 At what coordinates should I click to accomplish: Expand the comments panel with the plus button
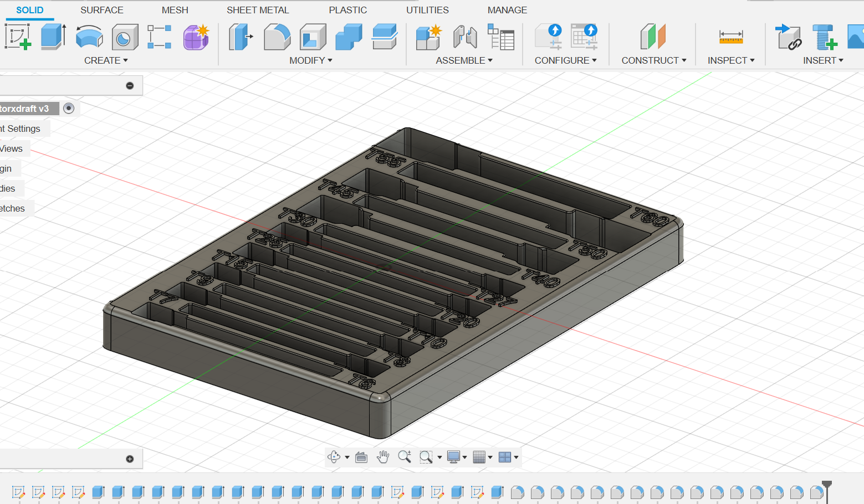130,459
